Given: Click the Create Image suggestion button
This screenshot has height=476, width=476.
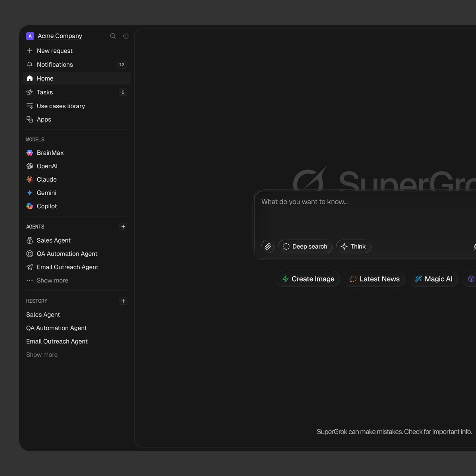Looking at the screenshot, I should pyautogui.click(x=308, y=279).
